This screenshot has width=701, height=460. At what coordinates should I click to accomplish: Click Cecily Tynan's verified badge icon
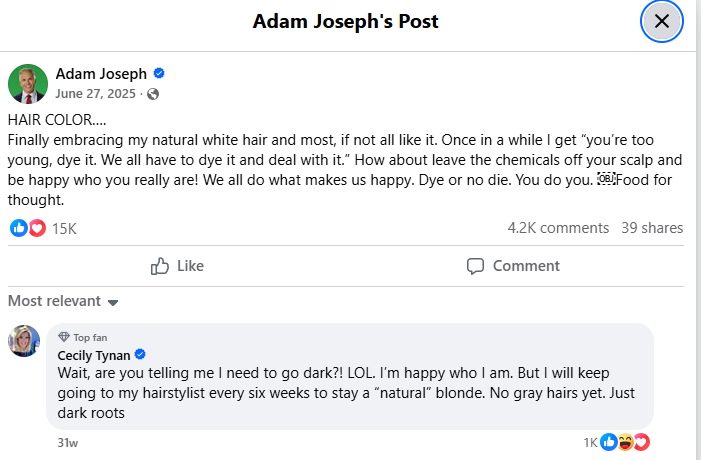[141, 355]
